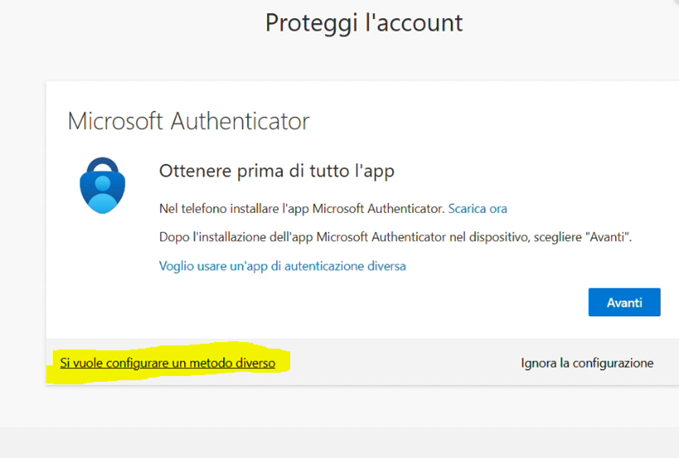The image size is (679, 458).
Task: Click the light gray band below the card
Action: coord(340,442)
